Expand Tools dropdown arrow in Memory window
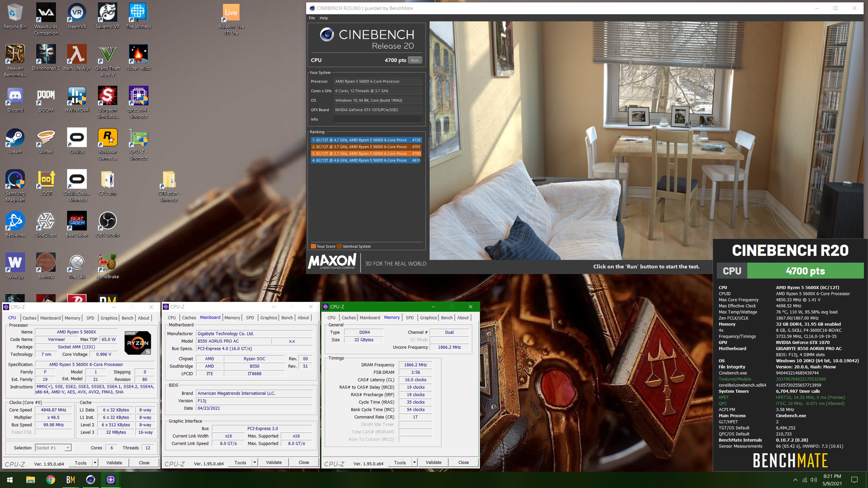The width and height of the screenshot is (868, 488). click(x=414, y=462)
